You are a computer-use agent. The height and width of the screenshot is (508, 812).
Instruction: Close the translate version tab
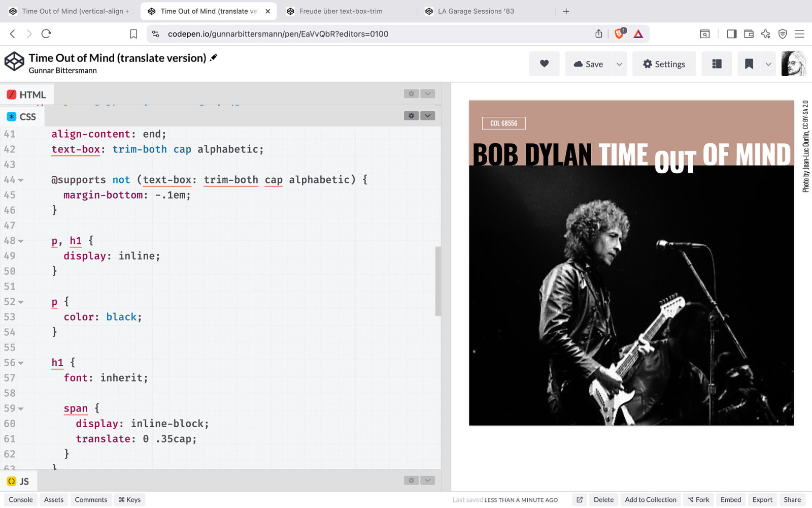(x=268, y=11)
